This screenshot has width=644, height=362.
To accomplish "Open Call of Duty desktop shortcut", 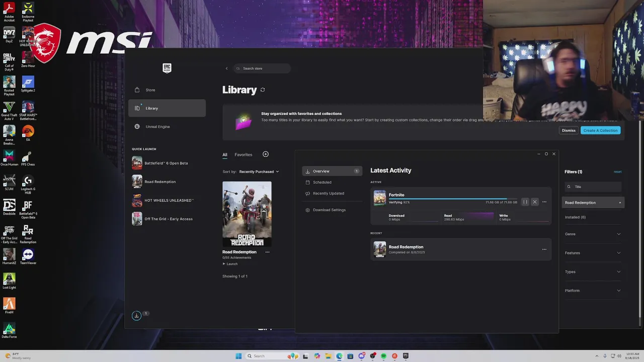I will 9,62.
